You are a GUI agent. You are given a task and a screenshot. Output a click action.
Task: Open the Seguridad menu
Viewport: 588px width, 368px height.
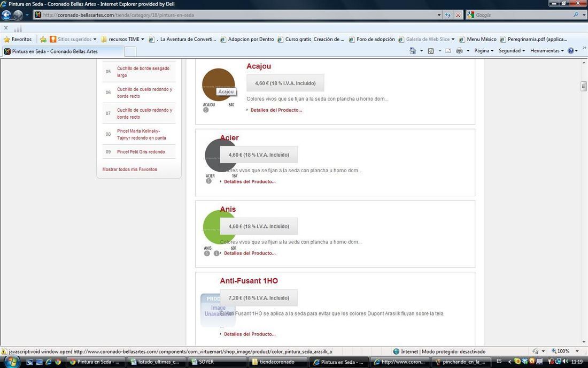click(512, 51)
